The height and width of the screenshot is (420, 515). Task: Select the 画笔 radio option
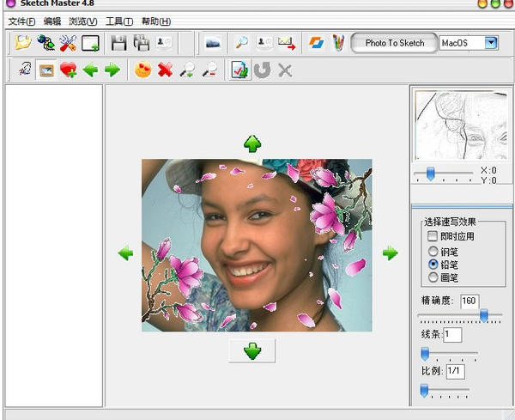433,277
